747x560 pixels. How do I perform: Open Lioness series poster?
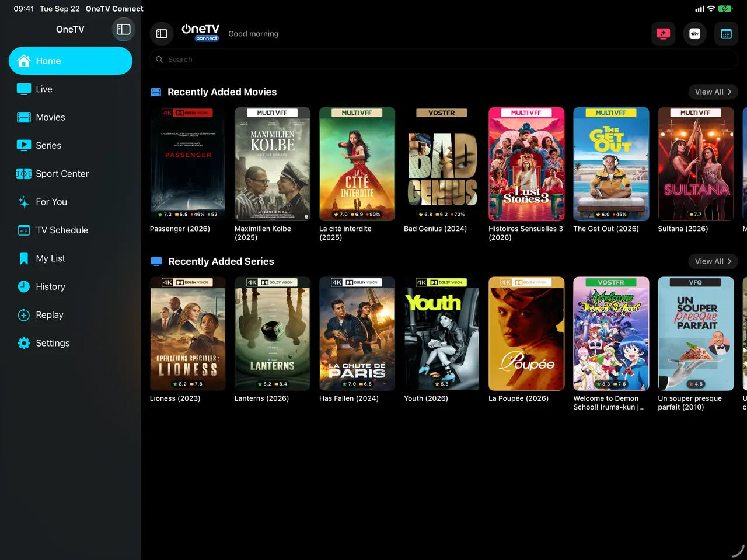pos(188,334)
